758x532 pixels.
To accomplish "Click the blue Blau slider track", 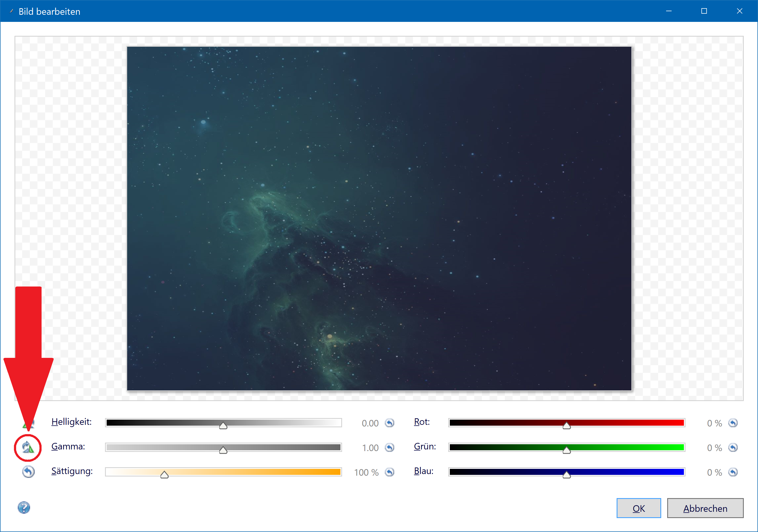I will point(567,472).
